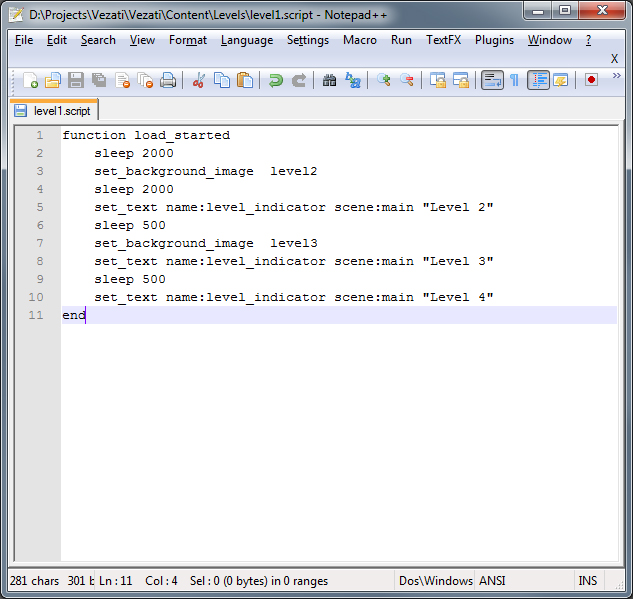633x599 pixels.
Task: Toggle synchronize vertical scrolling icon
Action: (438, 80)
